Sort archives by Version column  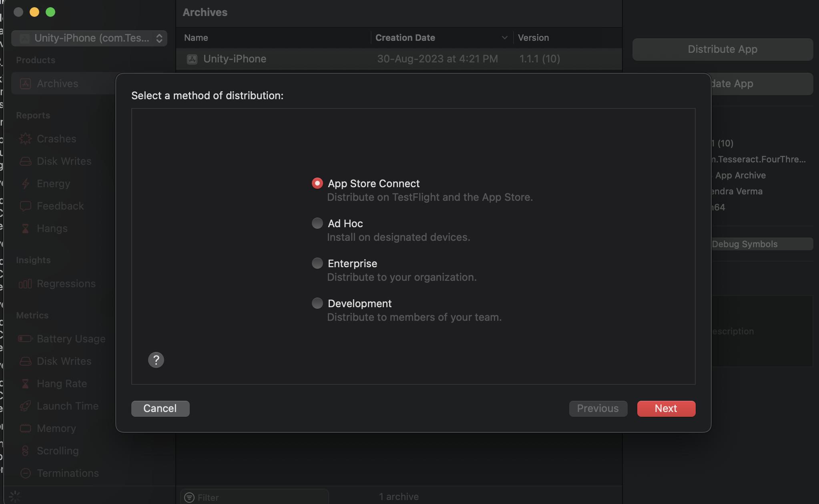(x=533, y=38)
